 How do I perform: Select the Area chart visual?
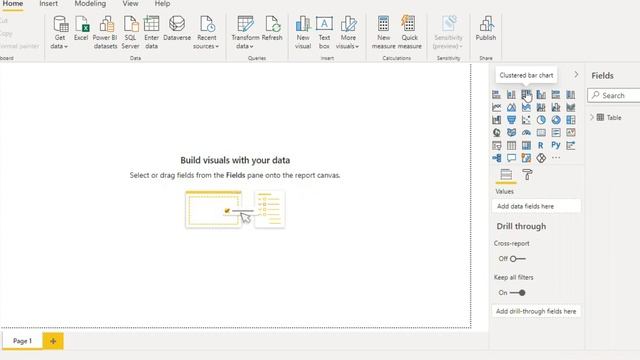pyautogui.click(x=511, y=107)
